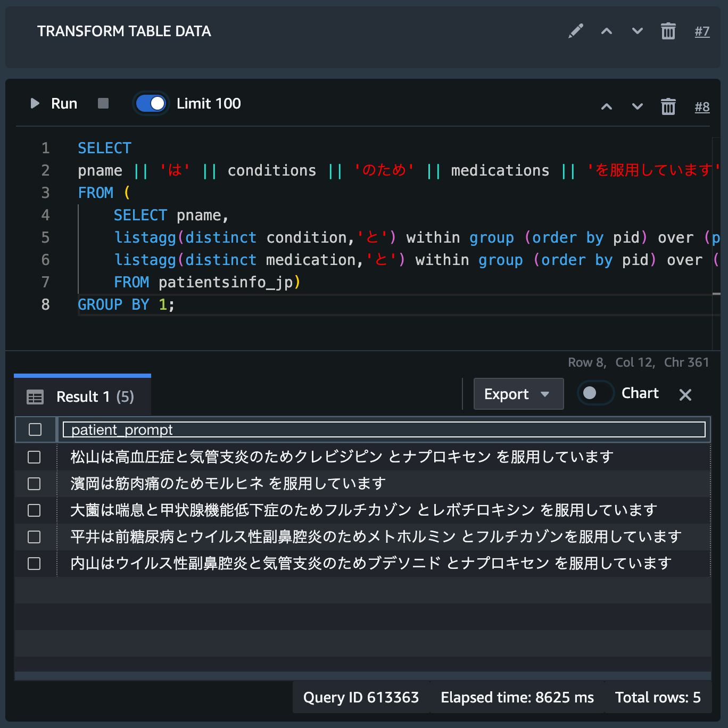Click the results grid icon beside Result 1

[x=35, y=396]
